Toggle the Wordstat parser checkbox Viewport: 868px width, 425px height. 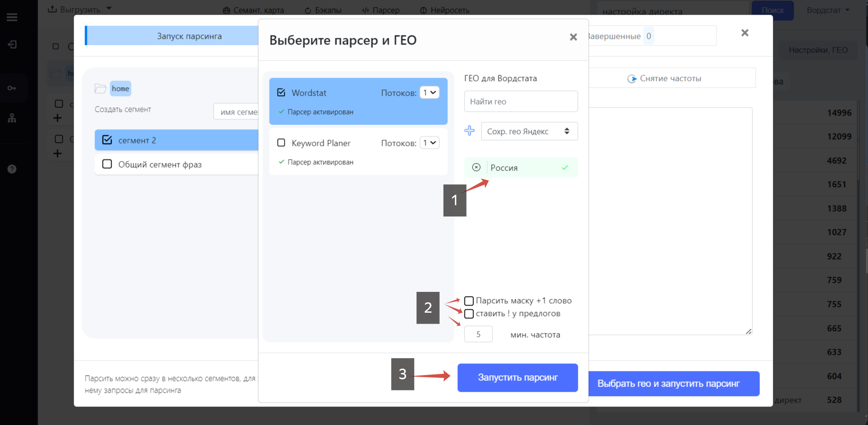point(281,92)
